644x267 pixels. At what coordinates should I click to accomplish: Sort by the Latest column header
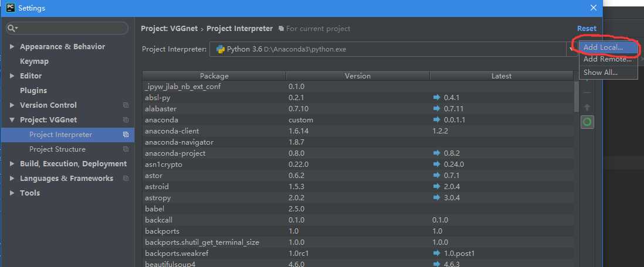(x=501, y=76)
